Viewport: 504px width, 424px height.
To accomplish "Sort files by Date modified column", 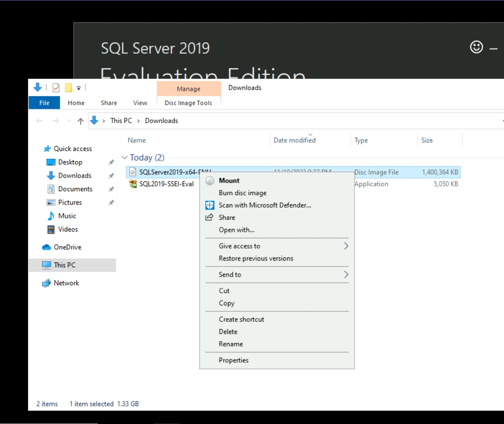I will pos(294,140).
